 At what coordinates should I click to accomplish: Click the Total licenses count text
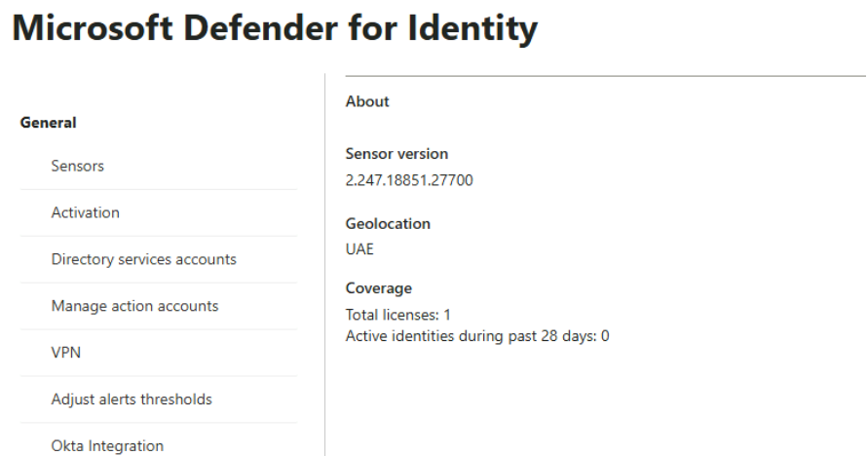[x=398, y=315]
